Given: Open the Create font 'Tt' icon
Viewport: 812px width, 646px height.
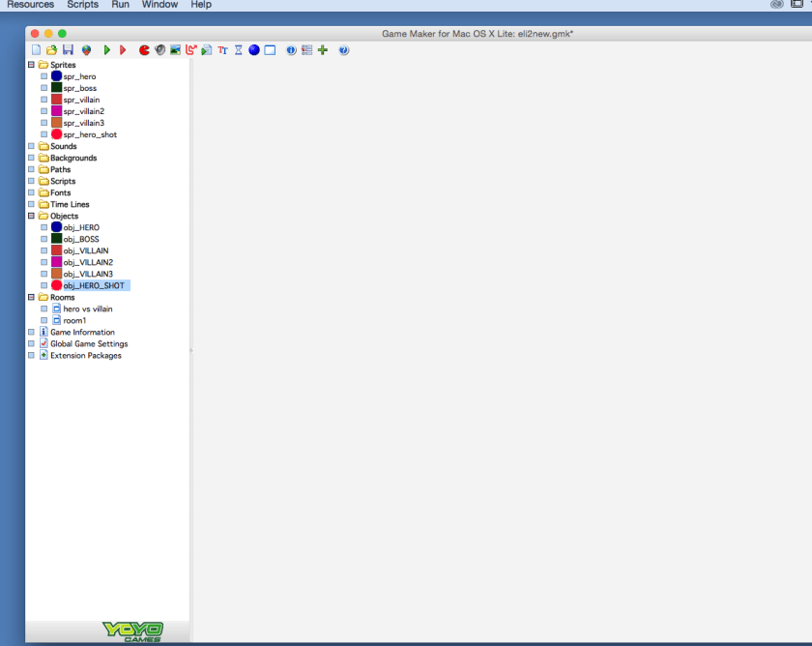Looking at the screenshot, I should (222, 50).
